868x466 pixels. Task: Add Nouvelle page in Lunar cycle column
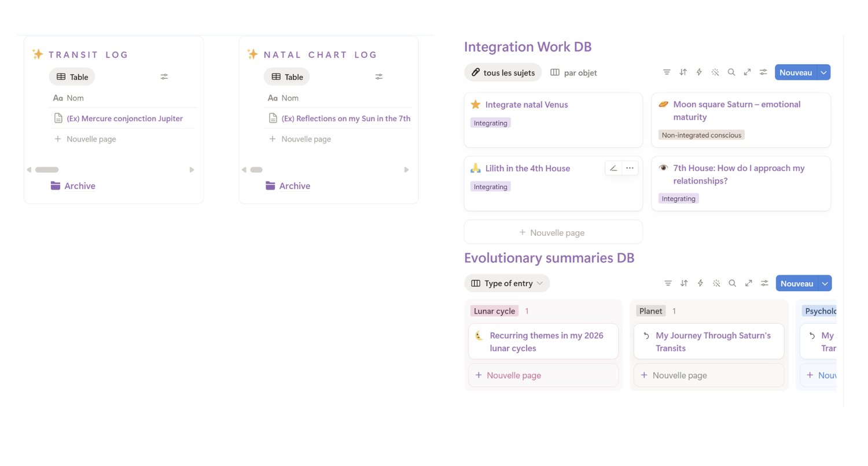click(x=543, y=375)
